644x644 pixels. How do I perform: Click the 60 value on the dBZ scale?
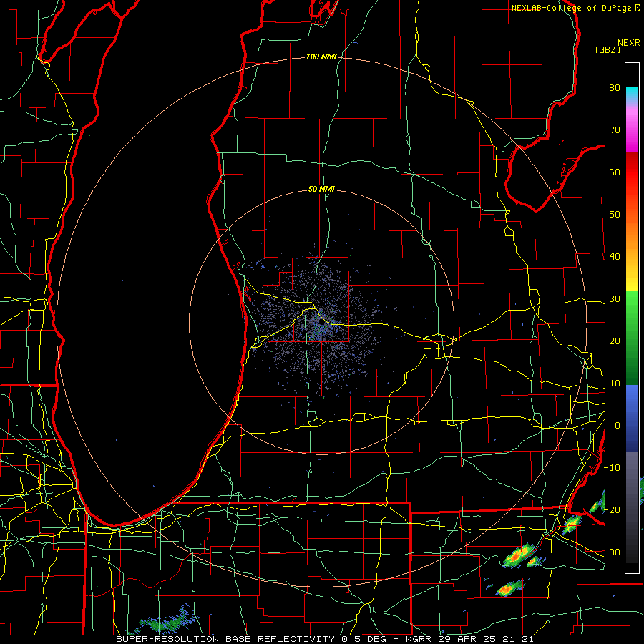tap(615, 172)
